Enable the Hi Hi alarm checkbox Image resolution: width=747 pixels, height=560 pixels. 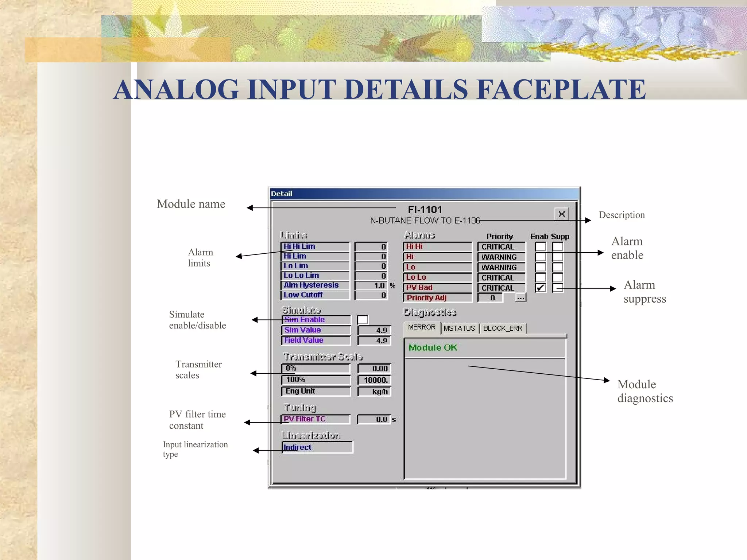click(x=540, y=247)
